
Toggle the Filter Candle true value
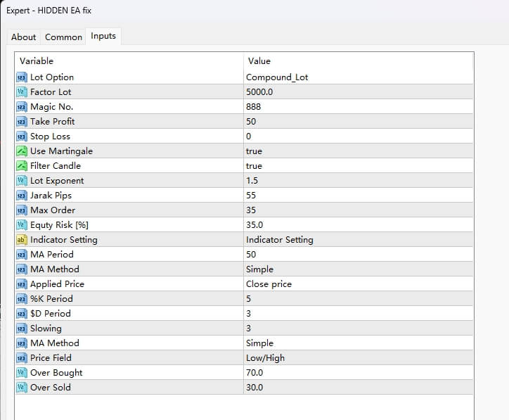[254, 166]
